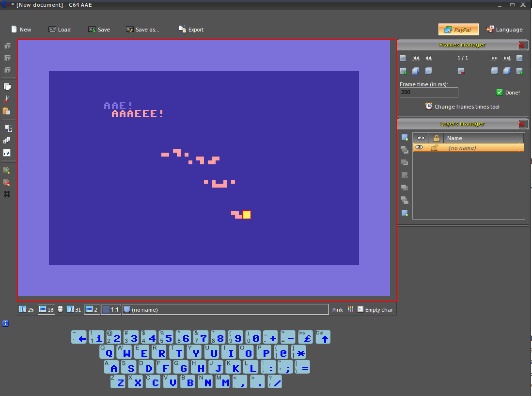Viewport: 532px width, 396px height.
Task: Toggle the Done! checkbox
Action: tap(500, 92)
